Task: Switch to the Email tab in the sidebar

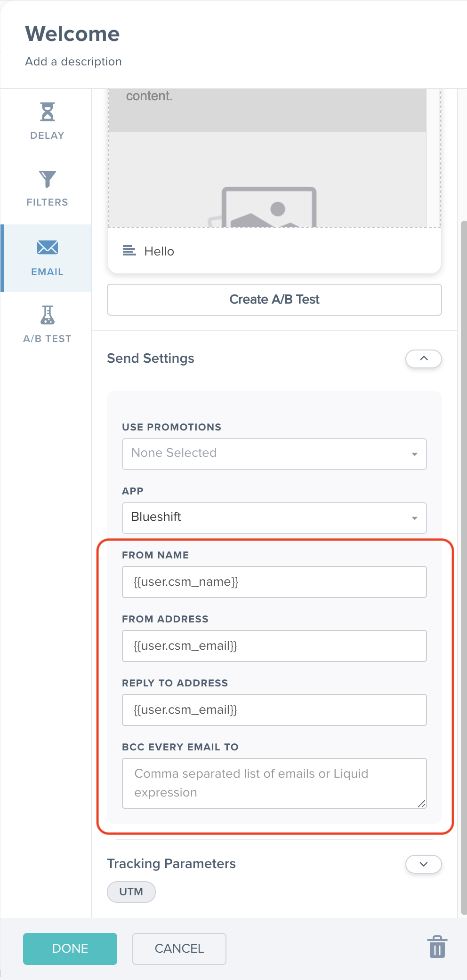Action: (x=47, y=257)
